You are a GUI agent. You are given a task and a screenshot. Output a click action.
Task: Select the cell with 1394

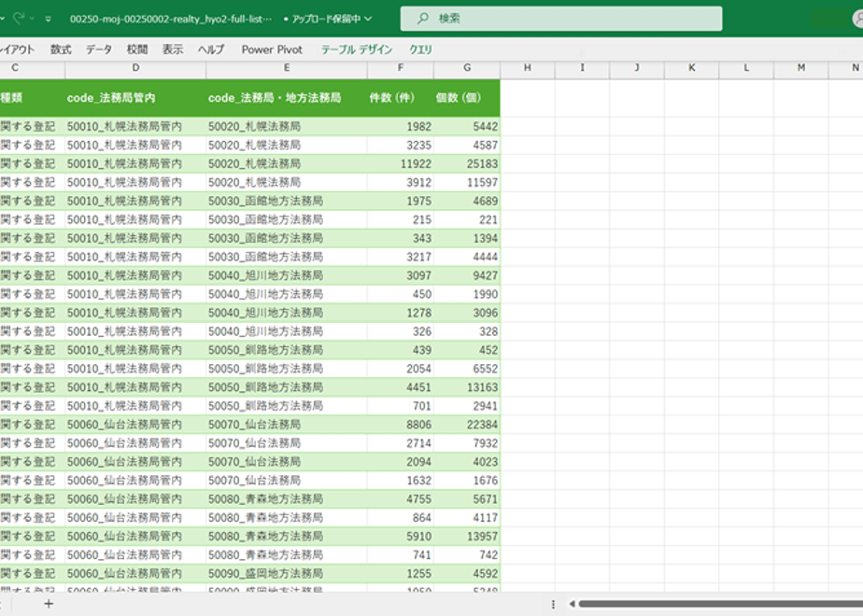(467, 238)
